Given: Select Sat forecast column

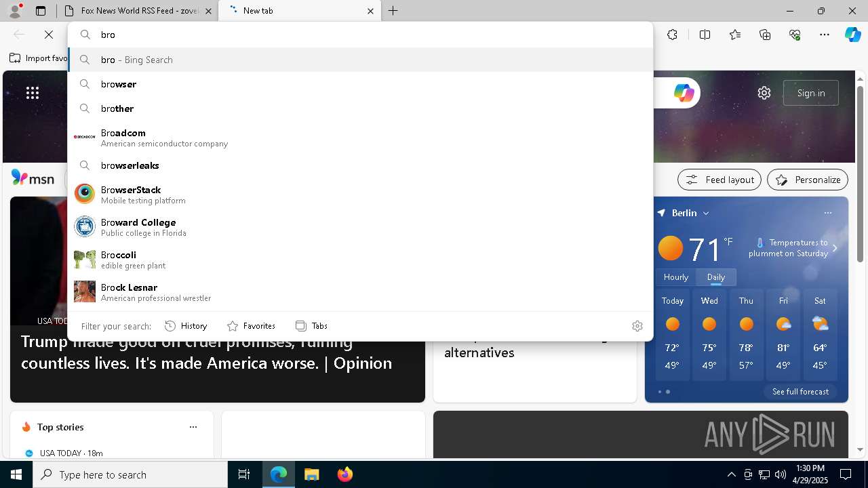Looking at the screenshot, I should [x=820, y=335].
